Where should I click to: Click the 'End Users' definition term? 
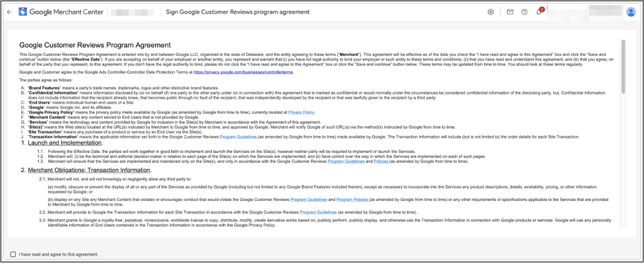(x=39, y=103)
